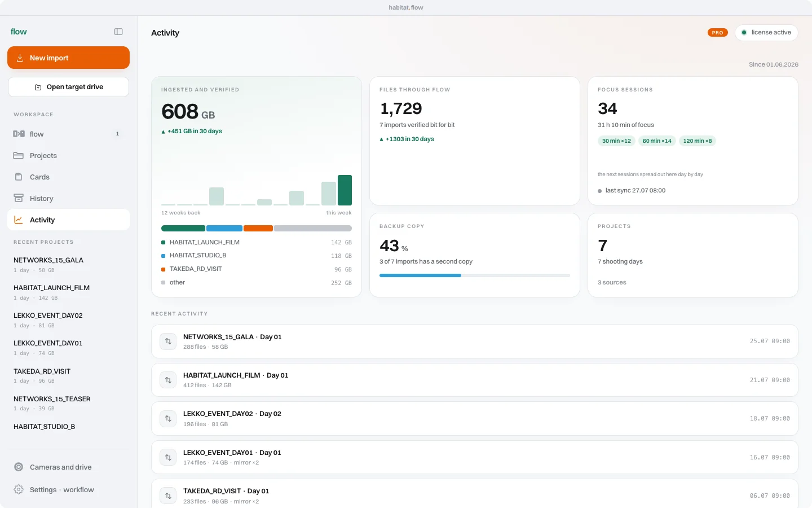Click the Cards icon in the workspace list
Screen dimensions: 812x508
point(19,177)
